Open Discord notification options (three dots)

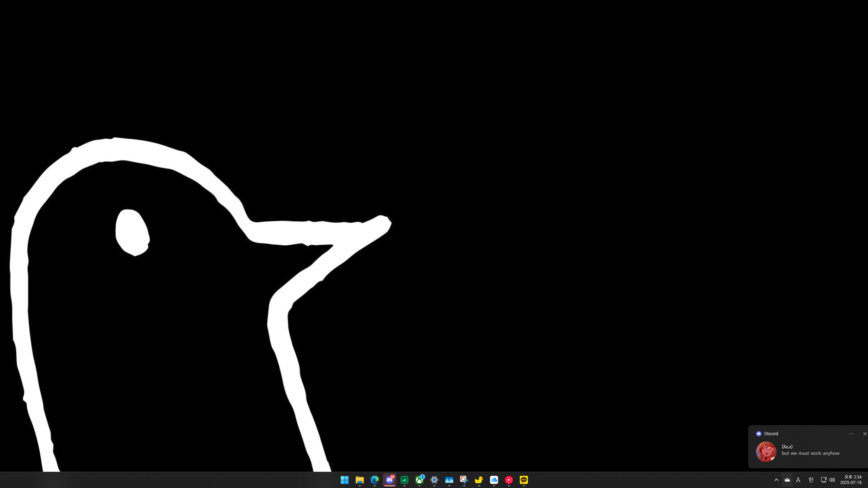[851, 434]
